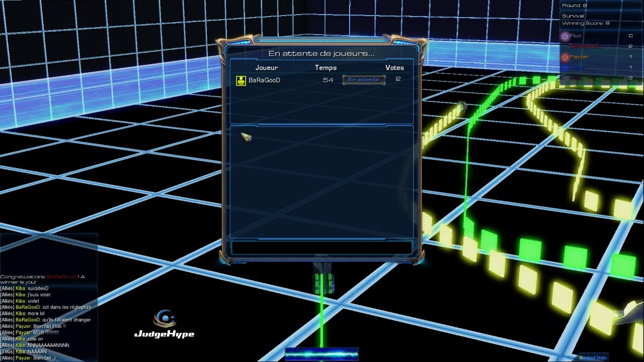Click the votes value 2 in BaRaGooD's row

398,79
